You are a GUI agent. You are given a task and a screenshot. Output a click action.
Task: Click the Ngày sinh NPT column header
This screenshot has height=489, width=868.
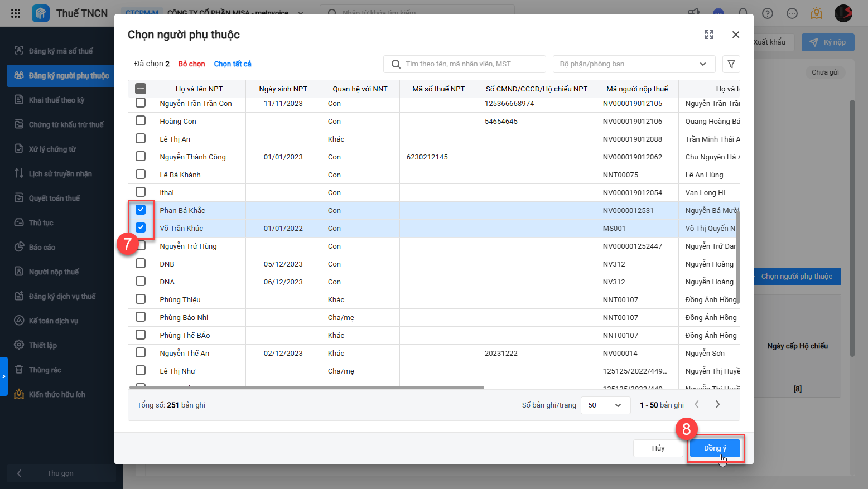point(283,89)
